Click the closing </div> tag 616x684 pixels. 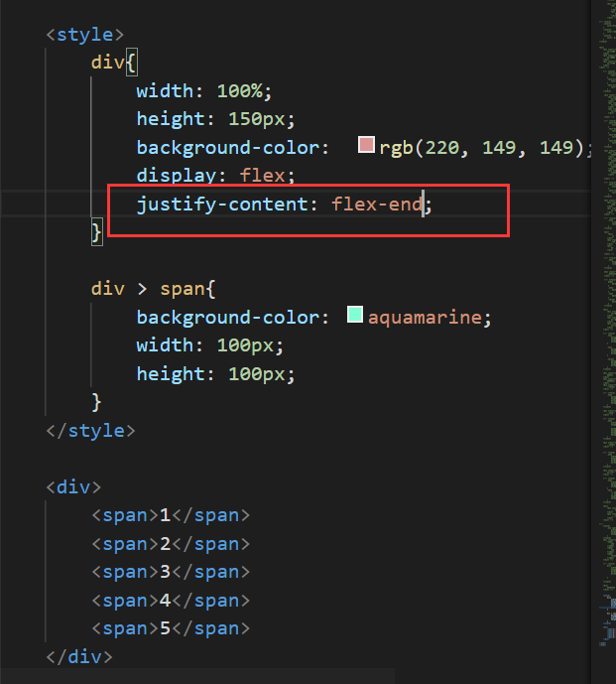tap(79, 656)
